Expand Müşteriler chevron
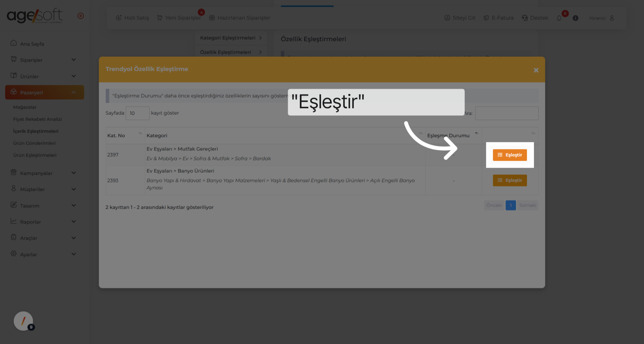Viewport: 644px width, 344px height. (74, 189)
